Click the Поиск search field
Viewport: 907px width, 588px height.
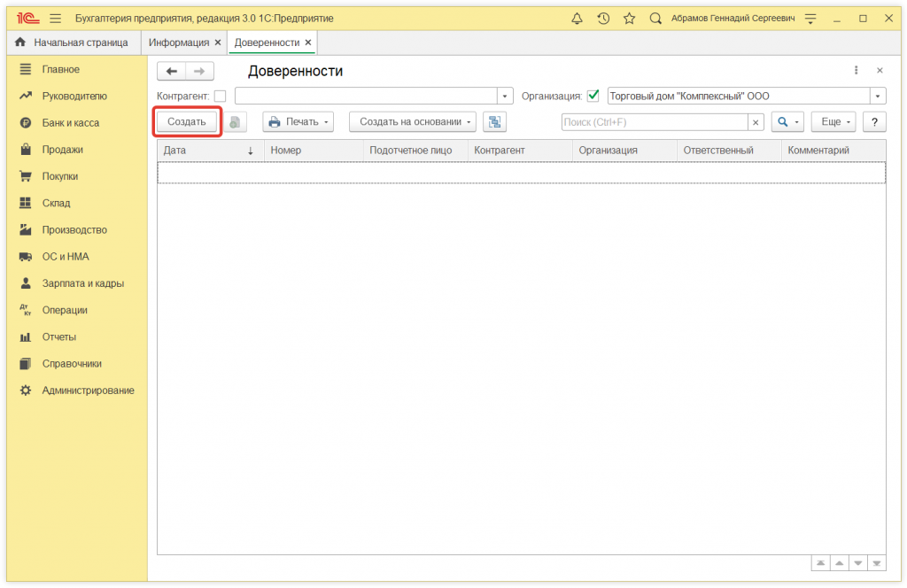point(654,122)
